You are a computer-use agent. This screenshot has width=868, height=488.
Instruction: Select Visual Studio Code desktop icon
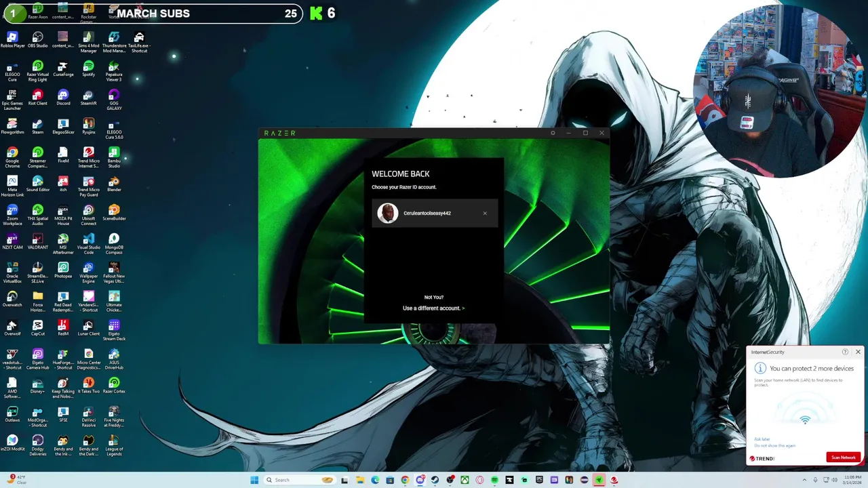(x=88, y=244)
